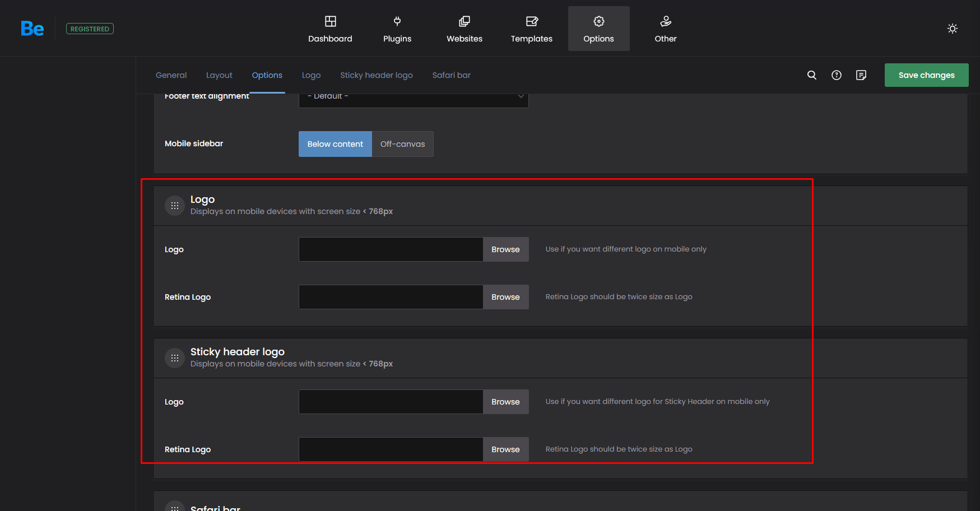Open the Plugins section
The height and width of the screenshot is (511, 980).
point(397,29)
